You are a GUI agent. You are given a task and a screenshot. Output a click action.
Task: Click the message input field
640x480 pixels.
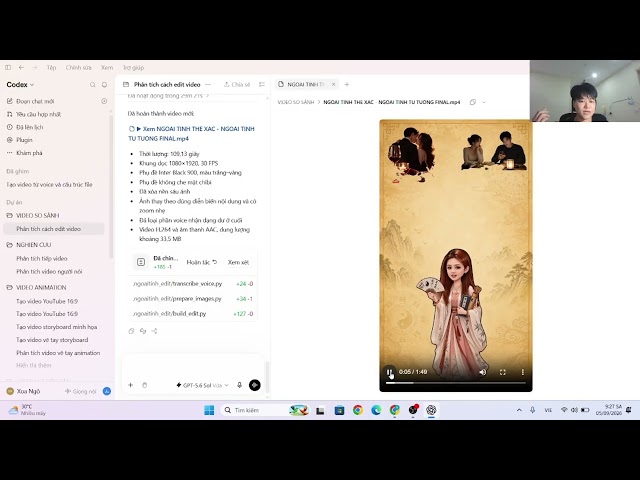193,366
